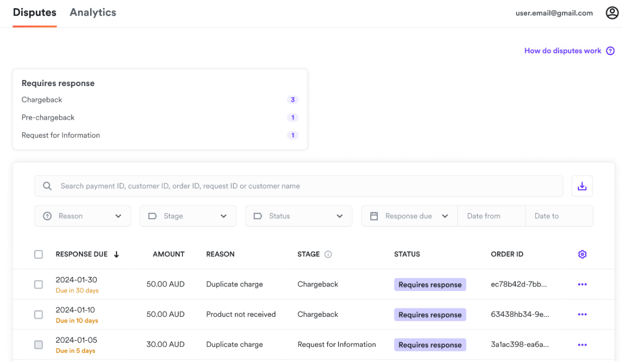Click the user account icon in the top bar
This screenshot has width=628, height=364.
[612, 13]
